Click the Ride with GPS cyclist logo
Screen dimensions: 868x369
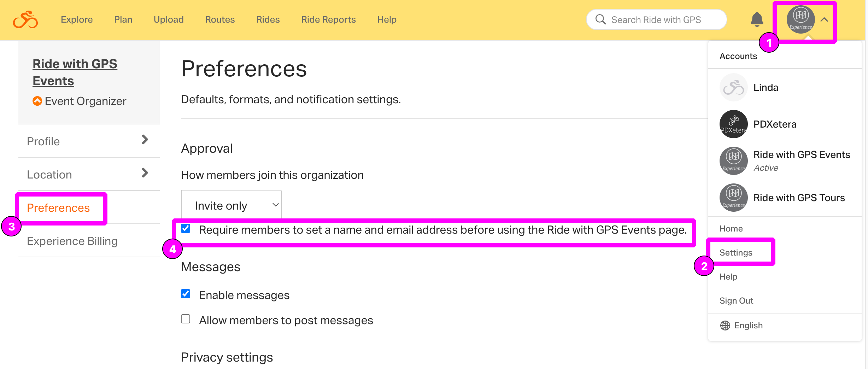point(25,19)
